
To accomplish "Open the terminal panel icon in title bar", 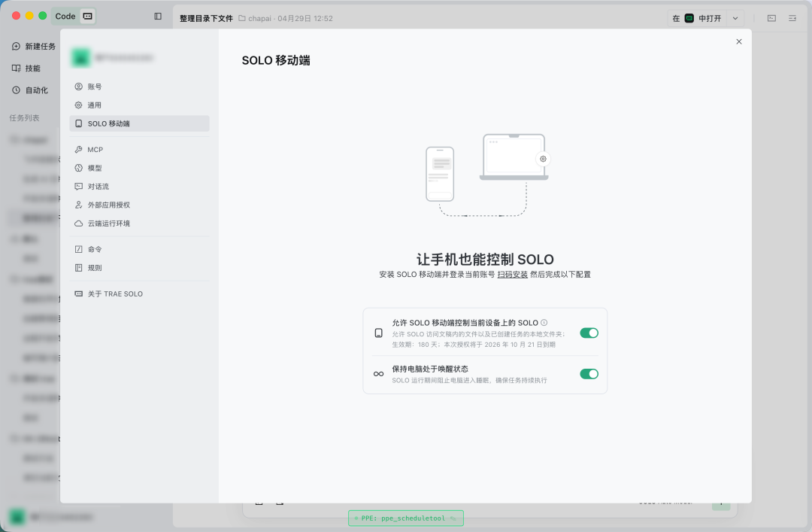I will (x=771, y=18).
